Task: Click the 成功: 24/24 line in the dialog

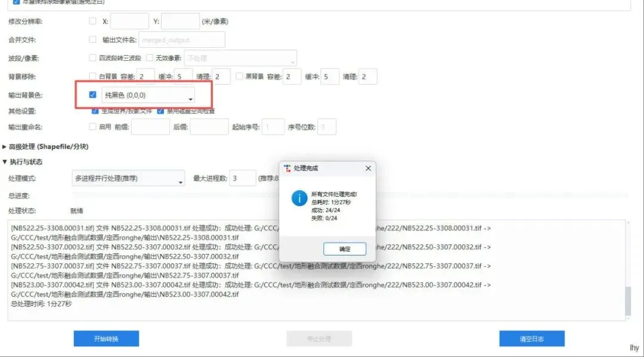Action: tap(326, 210)
